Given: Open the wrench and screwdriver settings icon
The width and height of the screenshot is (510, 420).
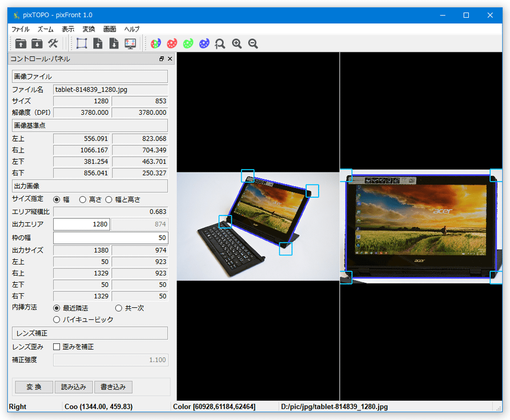Looking at the screenshot, I should (53, 43).
